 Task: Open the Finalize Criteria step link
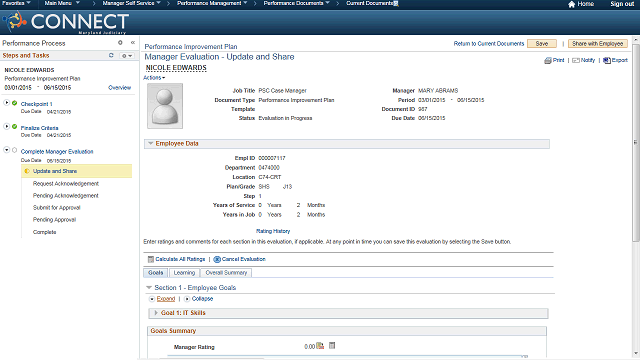[x=39, y=128]
